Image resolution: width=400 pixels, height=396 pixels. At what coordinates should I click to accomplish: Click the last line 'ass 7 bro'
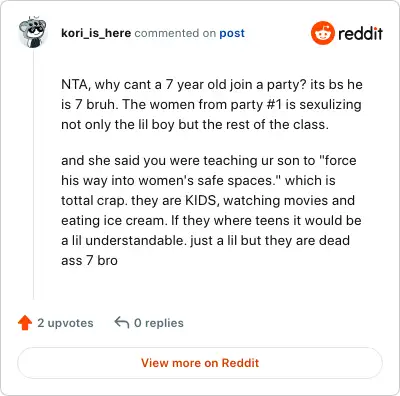pos(89,261)
